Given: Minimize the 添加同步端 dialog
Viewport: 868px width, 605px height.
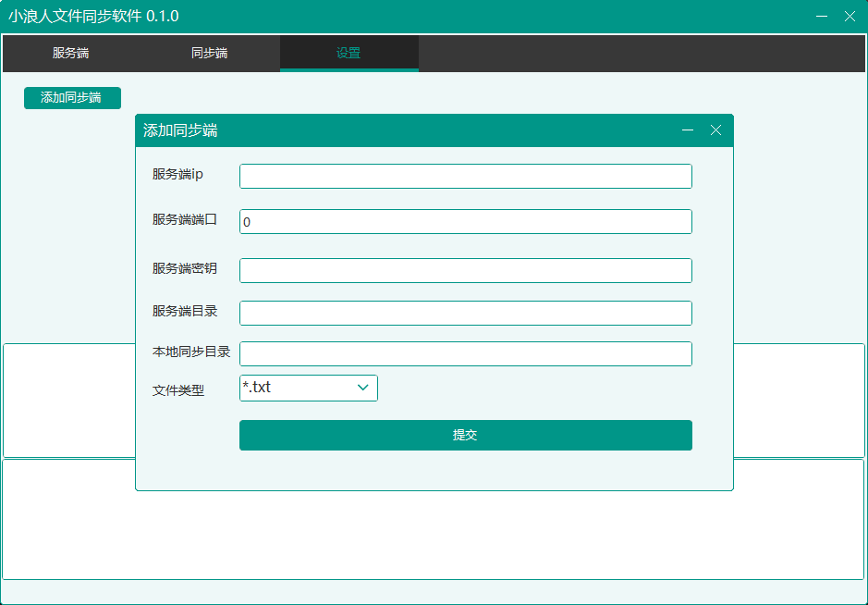Looking at the screenshot, I should pyautogui.click(x=688, y=130).
